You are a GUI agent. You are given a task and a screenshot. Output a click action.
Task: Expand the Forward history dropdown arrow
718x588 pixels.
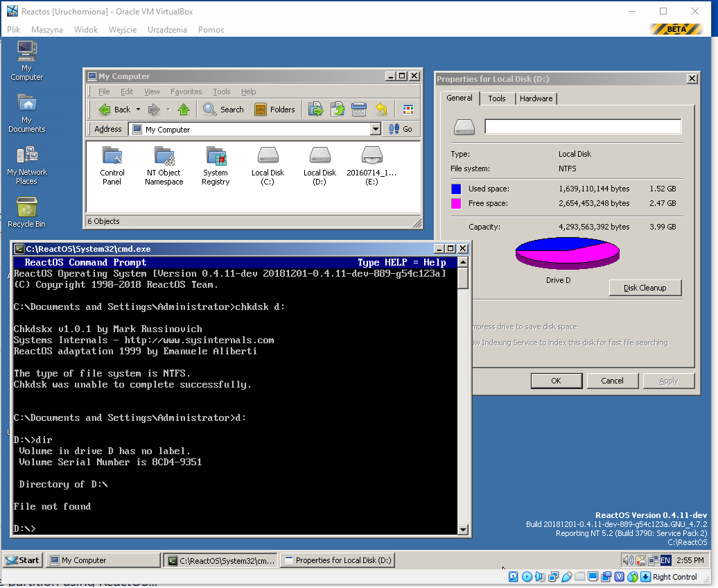click(x=168, y=110)
